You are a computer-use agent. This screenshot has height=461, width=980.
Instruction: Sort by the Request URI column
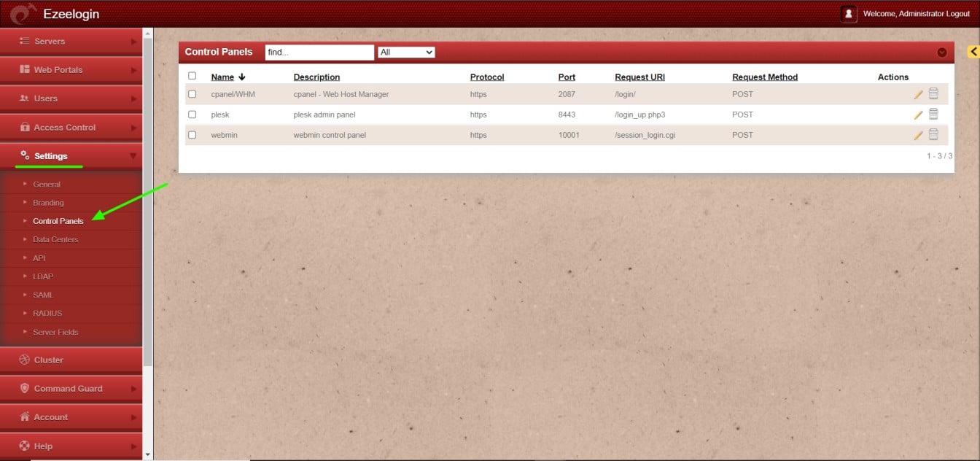point(639,77)
